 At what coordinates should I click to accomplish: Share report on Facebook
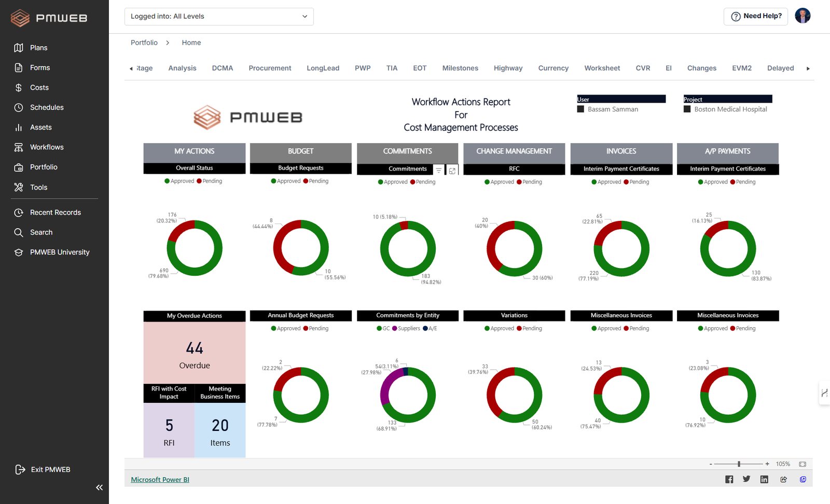coord(729,479)
